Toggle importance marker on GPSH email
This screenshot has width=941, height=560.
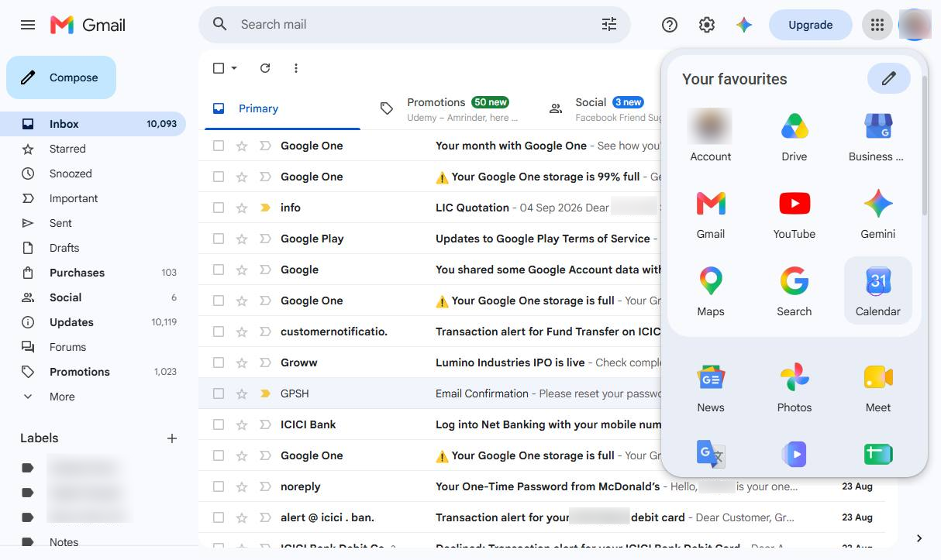[x=265, y=393]
